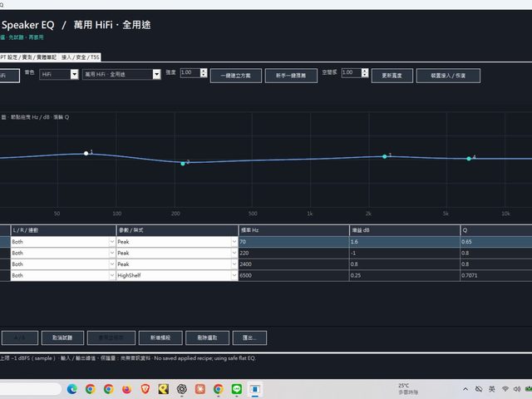Click the A/B compare button
Image resolution: width=532 pixels, height=399 pixels.
[20, 337]
